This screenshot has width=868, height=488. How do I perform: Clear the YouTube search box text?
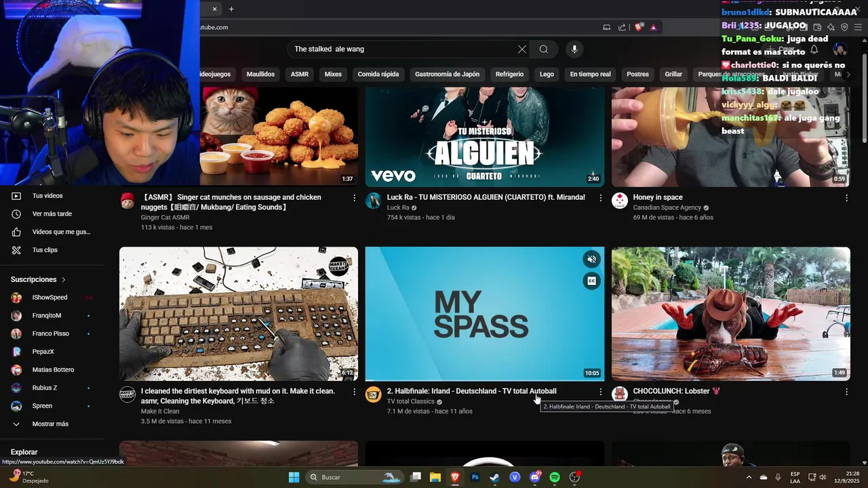(x=521, y=49)
